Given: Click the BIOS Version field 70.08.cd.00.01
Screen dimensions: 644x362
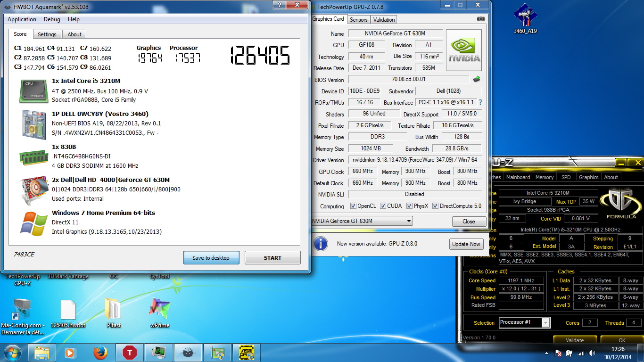Looking at the screenshot, I should tap(409, 80).
